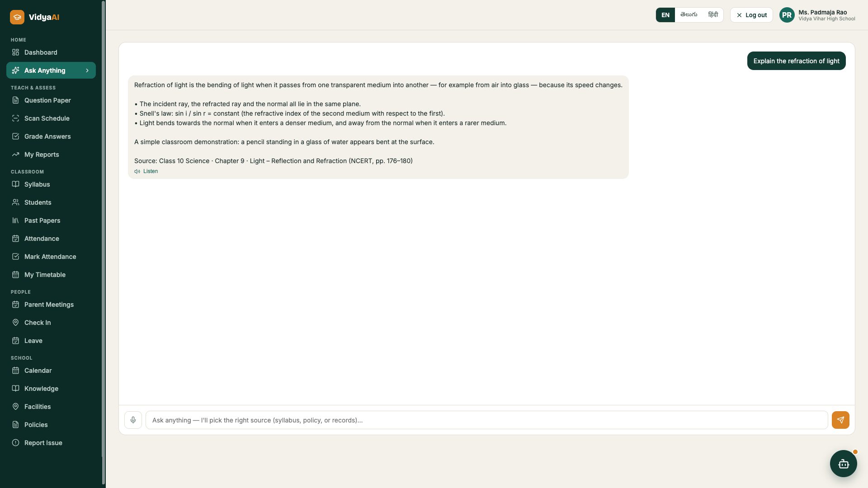This screenshot has width=868, height=488.
Task: Switch language to EN
Action: click(665, 15)
